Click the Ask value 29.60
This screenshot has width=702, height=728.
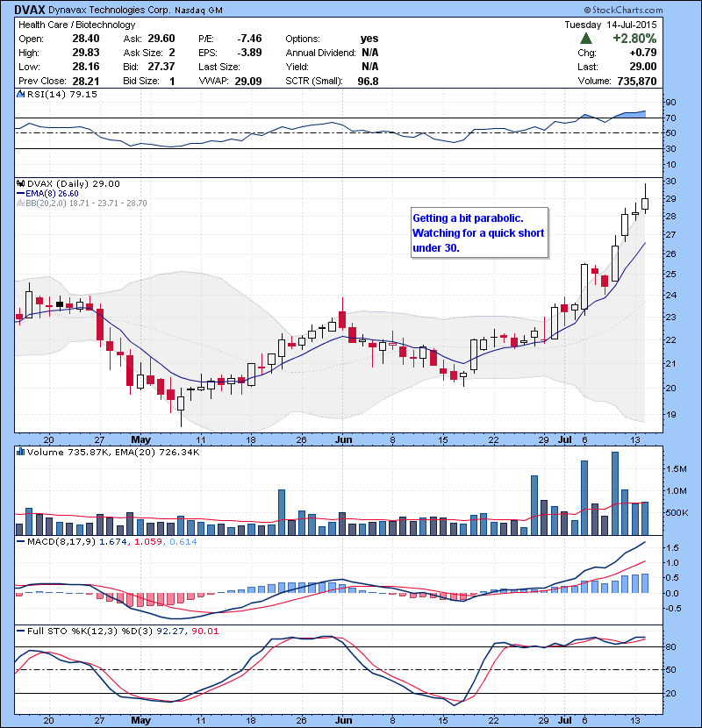pyautogui.click(x=161, y=39)
